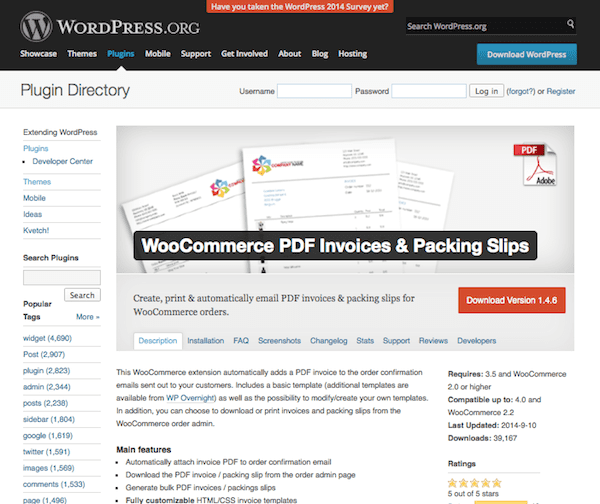600x504 pixels.
Task: Click the 'Main features' heading
Action: [x=143, y=450]
